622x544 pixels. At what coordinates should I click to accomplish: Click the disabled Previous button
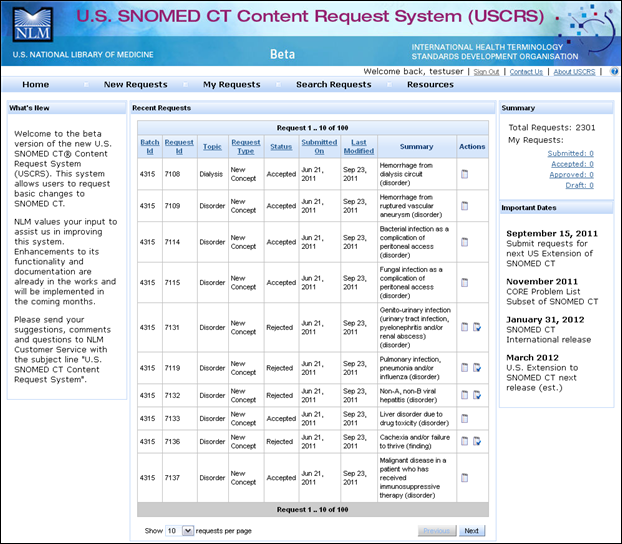[x=437, y=531]
